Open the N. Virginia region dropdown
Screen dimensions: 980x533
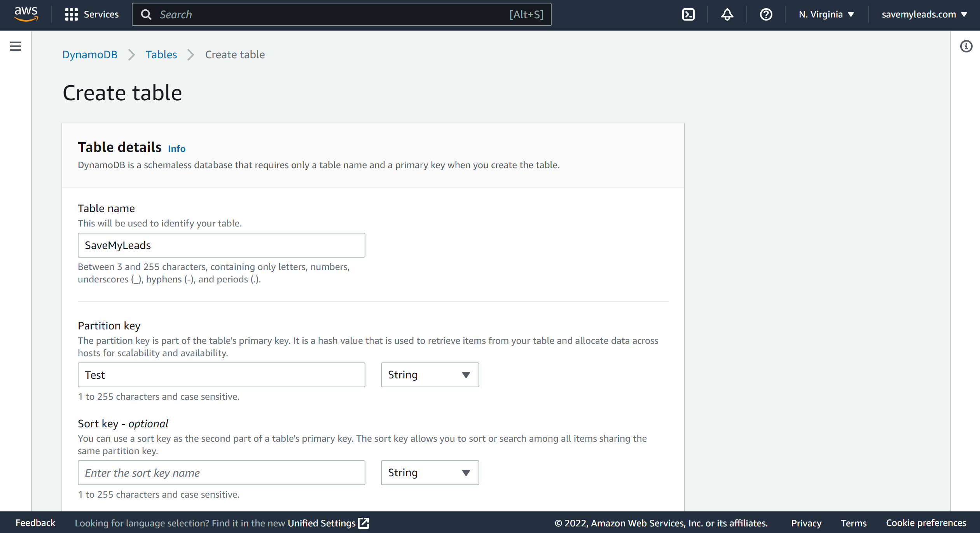[826, 14]
